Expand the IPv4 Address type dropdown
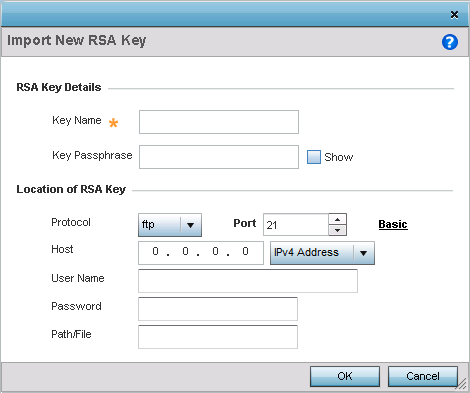 (x=322, y=253)
